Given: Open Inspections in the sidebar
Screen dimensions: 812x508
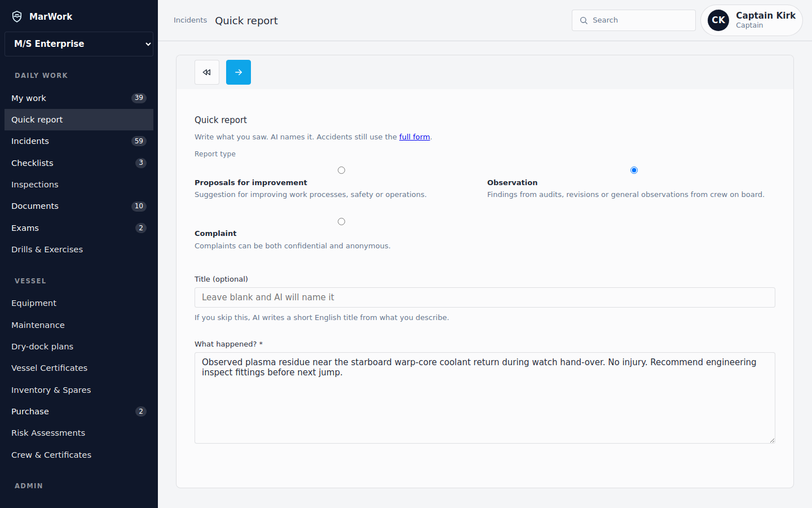Looking at the screenshot, I should (x=79, y=185).
